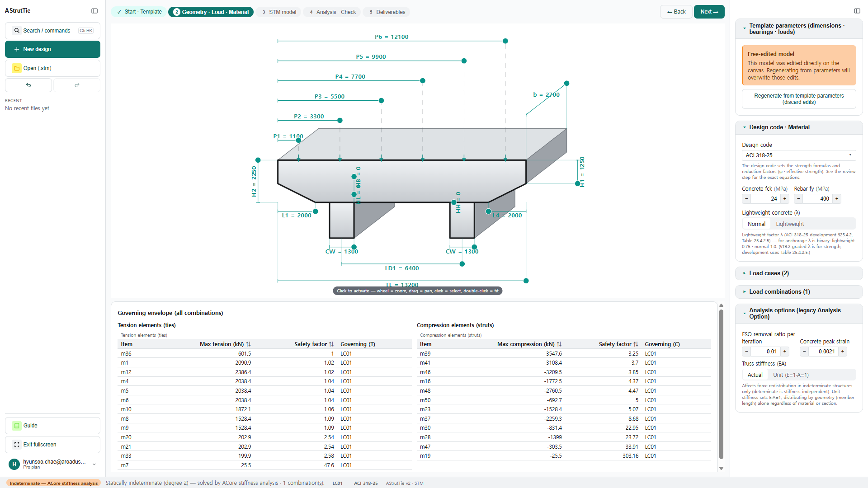Click the Next button
868x488 pixels.
point(709,12)
